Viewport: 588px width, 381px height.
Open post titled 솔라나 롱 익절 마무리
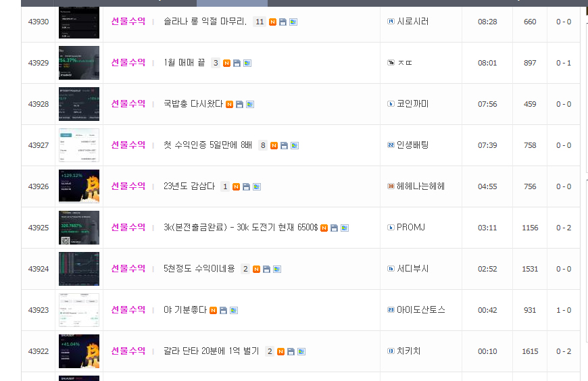tap(205, 22)
